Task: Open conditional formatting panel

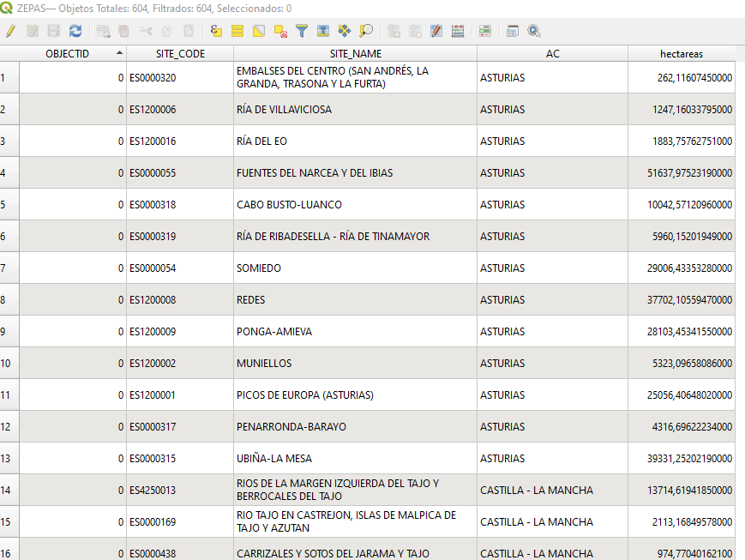Action: (x=485, y=31)
